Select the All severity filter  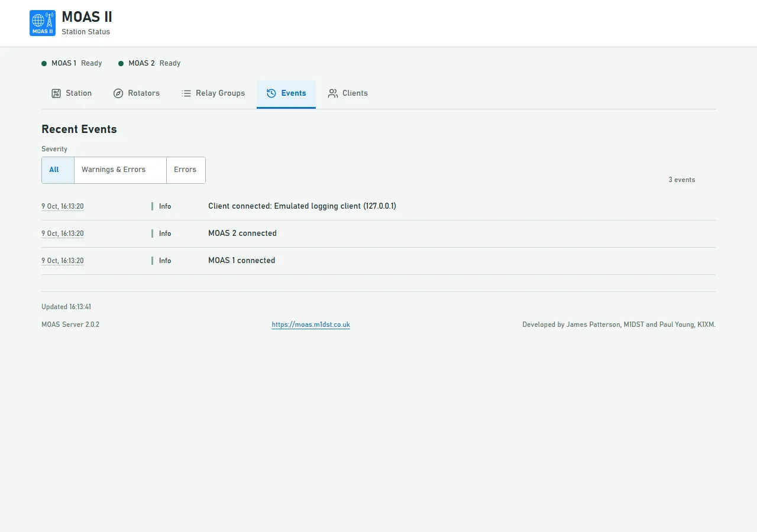point(58,170)
